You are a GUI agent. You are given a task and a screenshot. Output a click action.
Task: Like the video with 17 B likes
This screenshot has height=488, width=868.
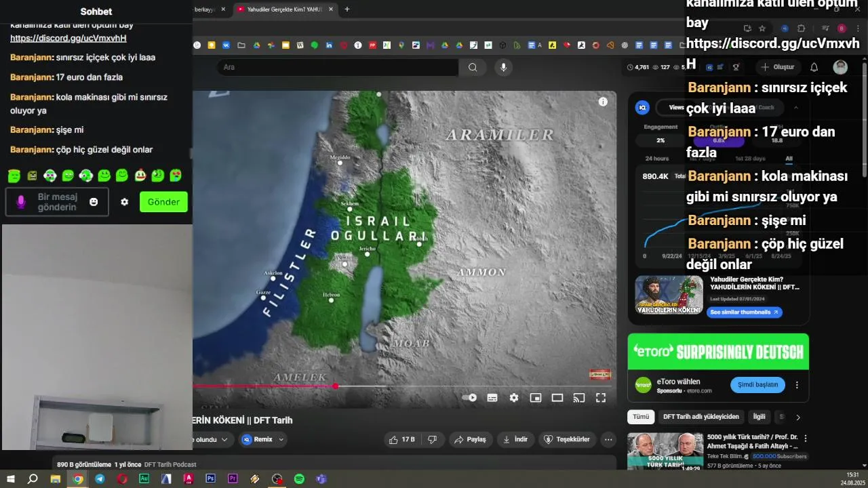tap(401, 439)
